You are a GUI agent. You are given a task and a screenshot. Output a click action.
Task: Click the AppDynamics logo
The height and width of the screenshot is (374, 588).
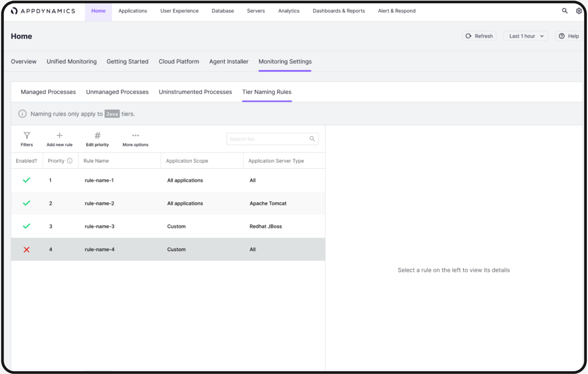43,11
